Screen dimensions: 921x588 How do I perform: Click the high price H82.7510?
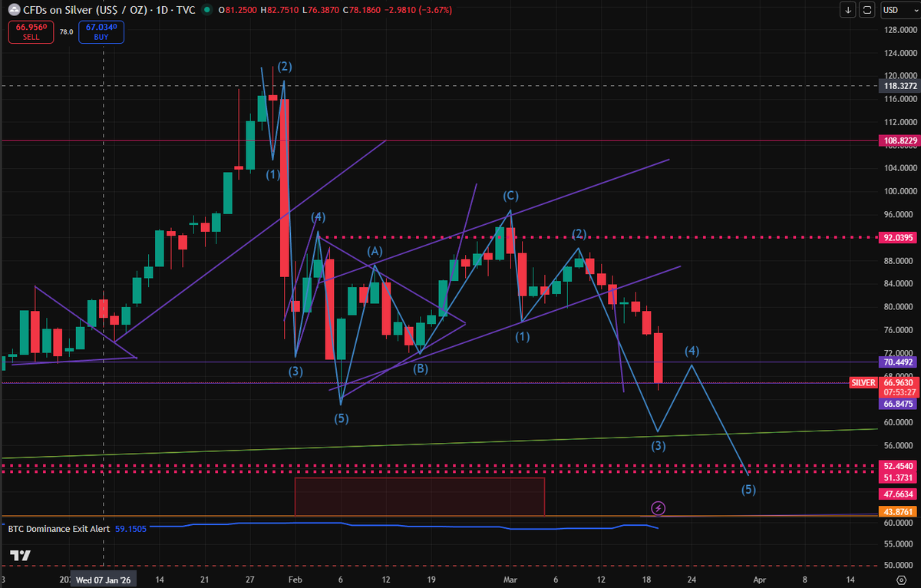click(280, 11)
